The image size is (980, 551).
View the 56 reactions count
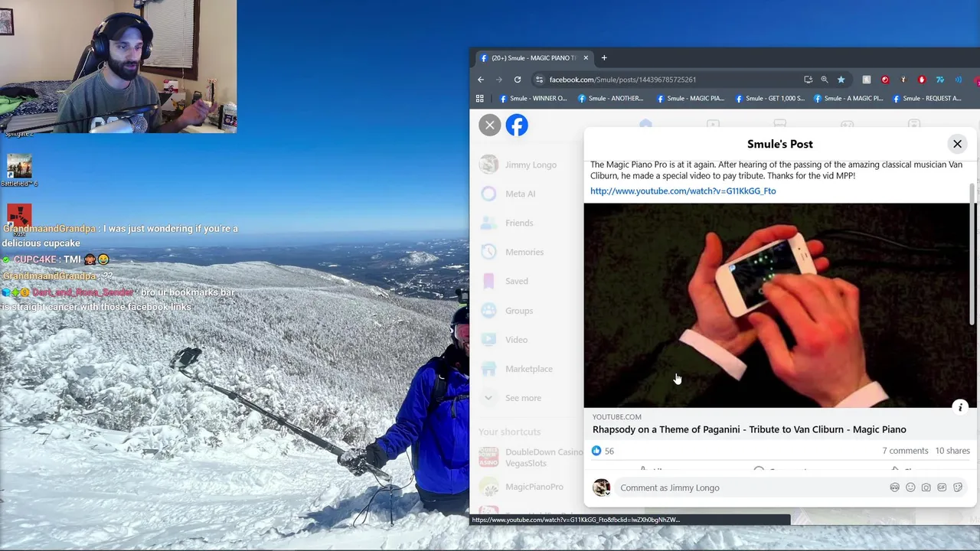coord(609,452)
